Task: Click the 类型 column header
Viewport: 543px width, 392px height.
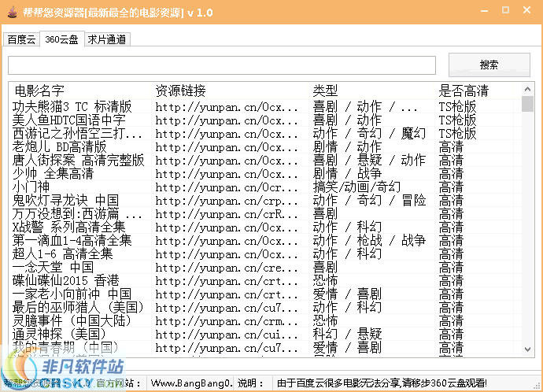Action: pos(325,91)
